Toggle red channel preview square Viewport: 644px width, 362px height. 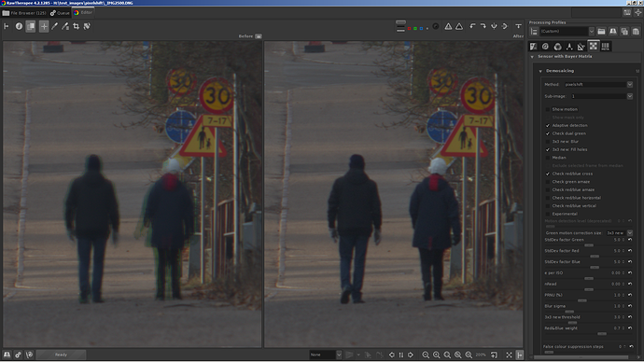(x=409, y=28)
